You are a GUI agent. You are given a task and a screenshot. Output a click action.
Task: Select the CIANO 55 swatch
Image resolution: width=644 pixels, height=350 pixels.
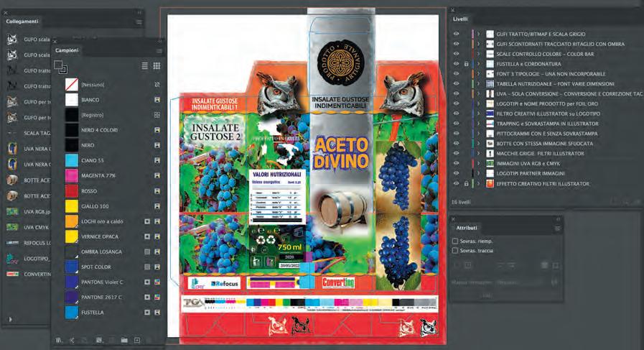pos(72,160)
